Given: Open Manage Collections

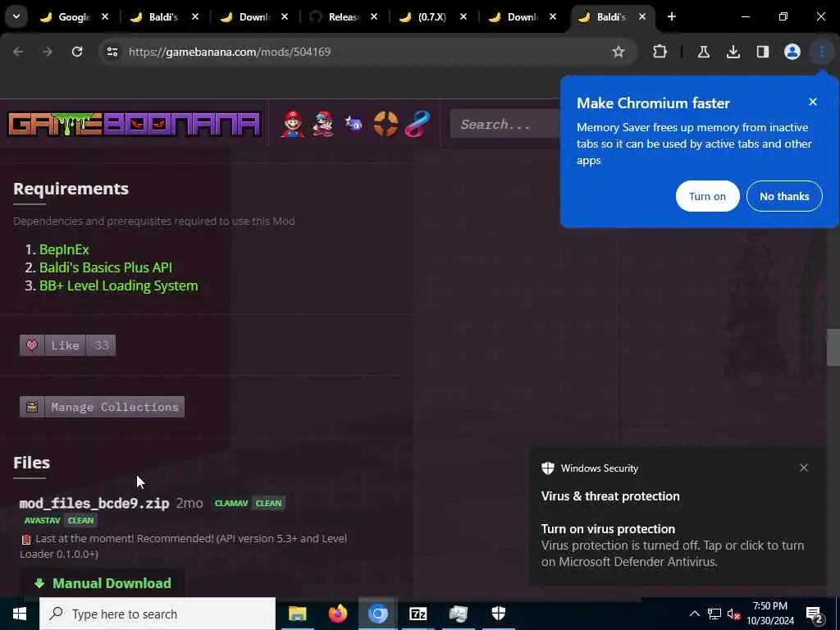Looking at the screenshot, I should point(102,407).
